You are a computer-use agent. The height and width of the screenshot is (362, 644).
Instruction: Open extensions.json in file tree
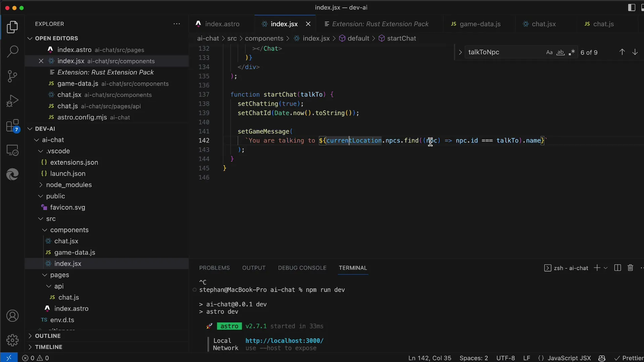point(74,162)
